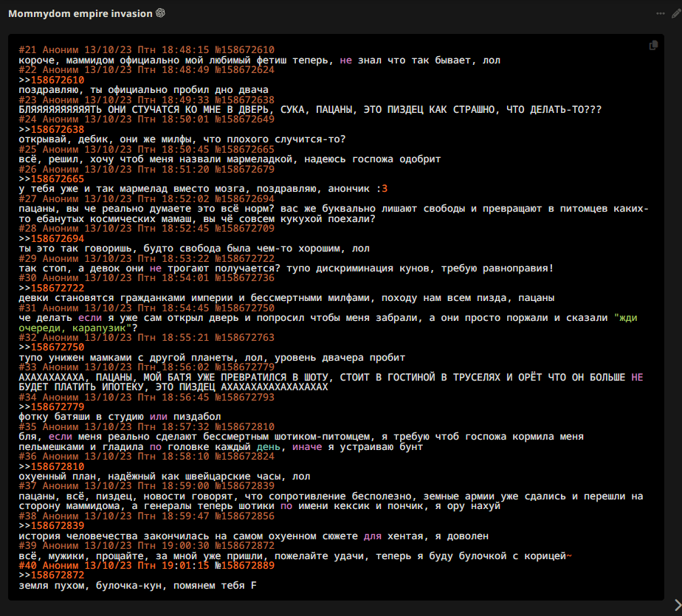
Task: Click reply reference ">>158672665"
Action: pos(52,179)
